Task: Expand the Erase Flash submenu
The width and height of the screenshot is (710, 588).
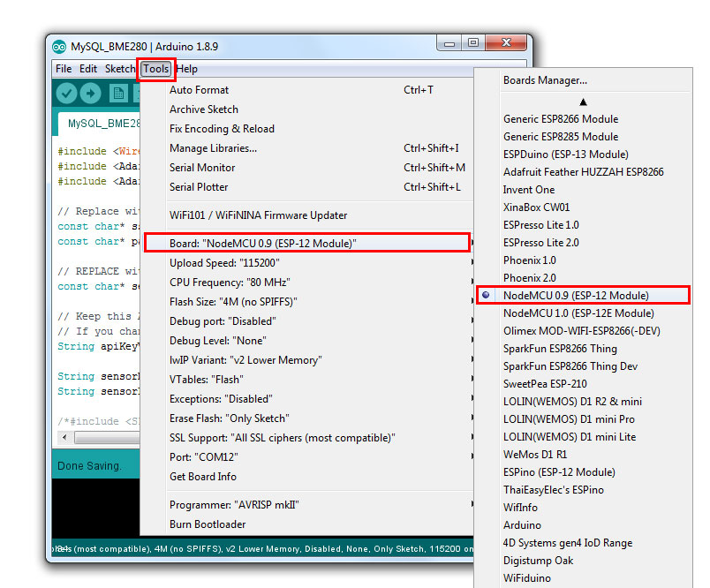Action: pos(308,418)
